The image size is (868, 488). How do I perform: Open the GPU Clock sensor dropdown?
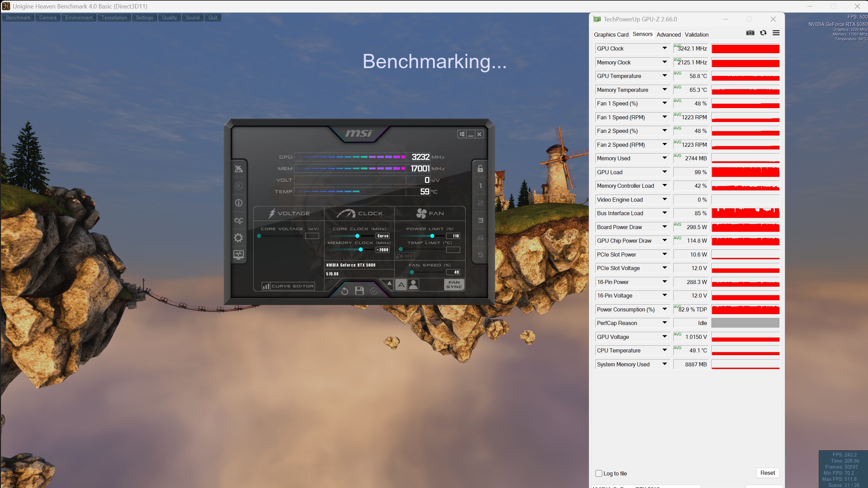click(x=665, y=48)
